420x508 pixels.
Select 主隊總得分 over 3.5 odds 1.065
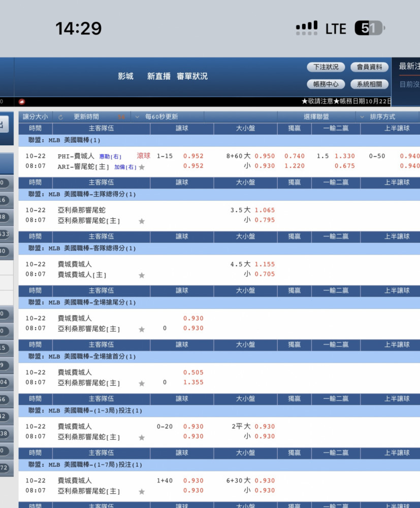(265, 210)
